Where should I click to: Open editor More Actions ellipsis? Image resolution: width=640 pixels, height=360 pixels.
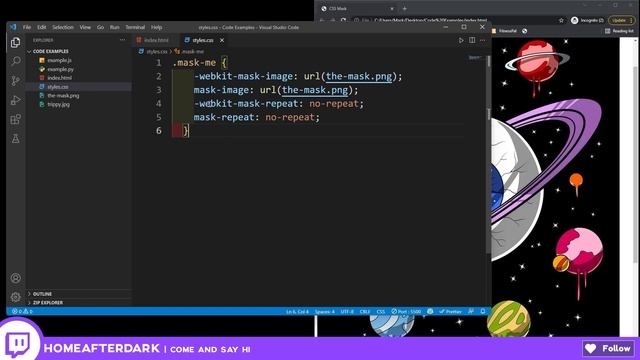click(x=482, y=40)
